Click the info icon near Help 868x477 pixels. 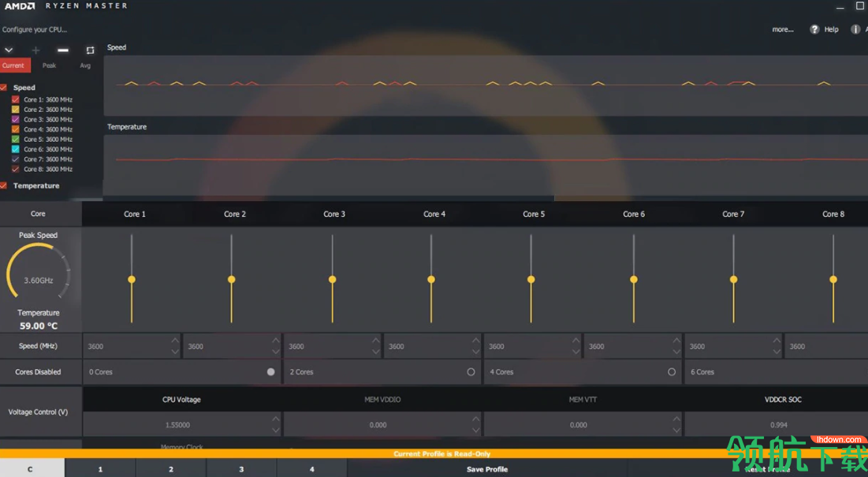coord(855,29)
